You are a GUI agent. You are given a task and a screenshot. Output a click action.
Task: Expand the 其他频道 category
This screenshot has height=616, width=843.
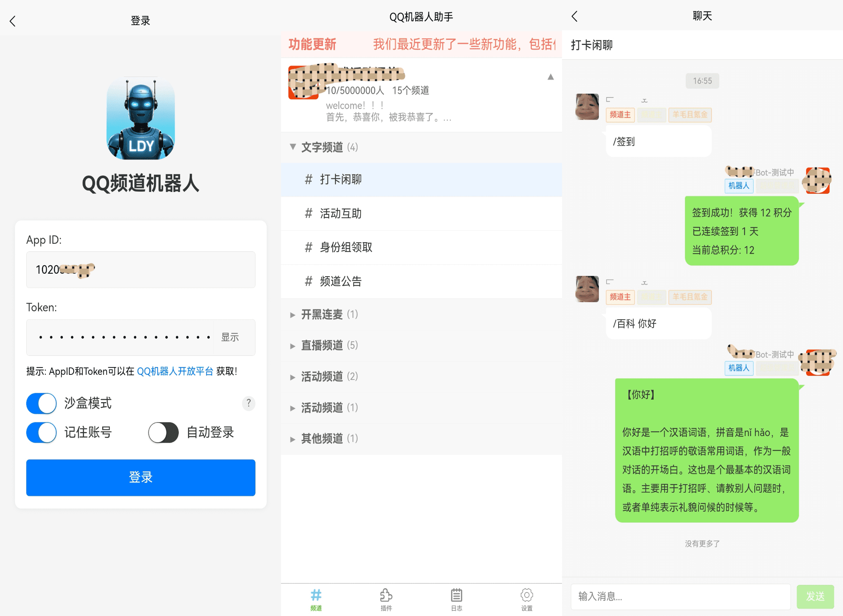tap(421, 439)
